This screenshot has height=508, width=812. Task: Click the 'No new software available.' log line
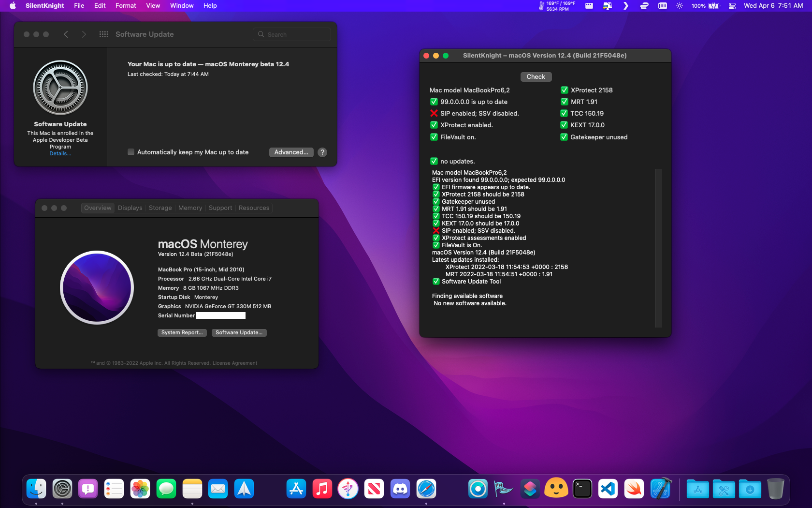click(470, 303)
